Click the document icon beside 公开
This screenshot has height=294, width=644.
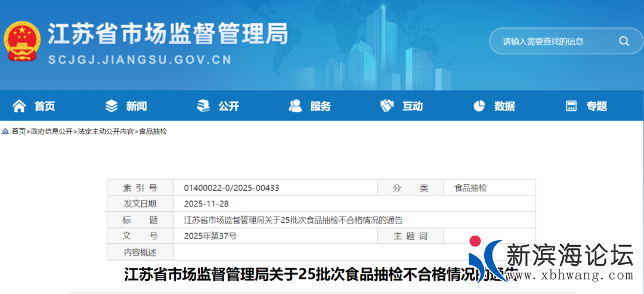pyautogui.click(x=203, y=106)
